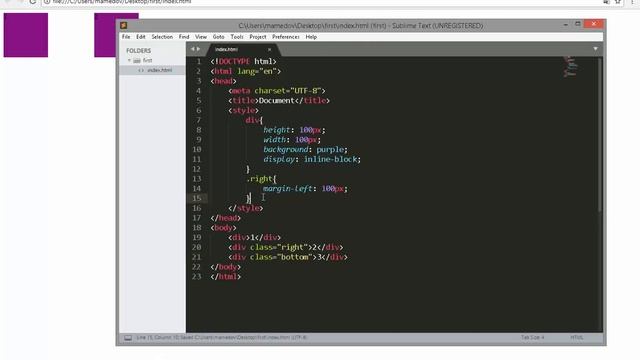
Task: Change Tab Size setting in status bar
Action: click(x=532, y=338)
